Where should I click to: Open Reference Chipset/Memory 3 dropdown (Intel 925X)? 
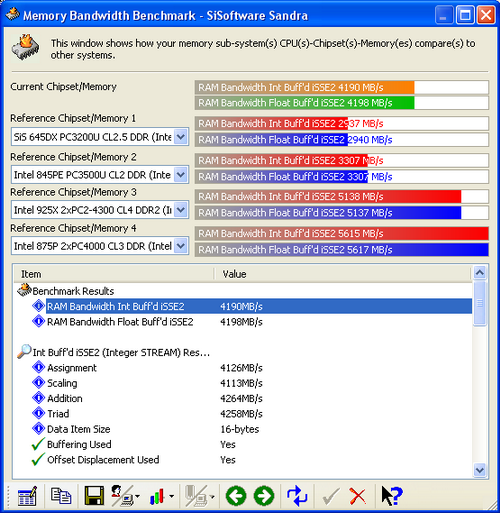(x=181, y=210)
